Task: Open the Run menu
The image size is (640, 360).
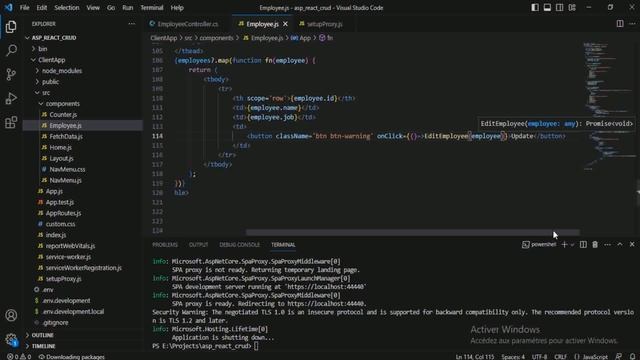Action: point(128,7)
